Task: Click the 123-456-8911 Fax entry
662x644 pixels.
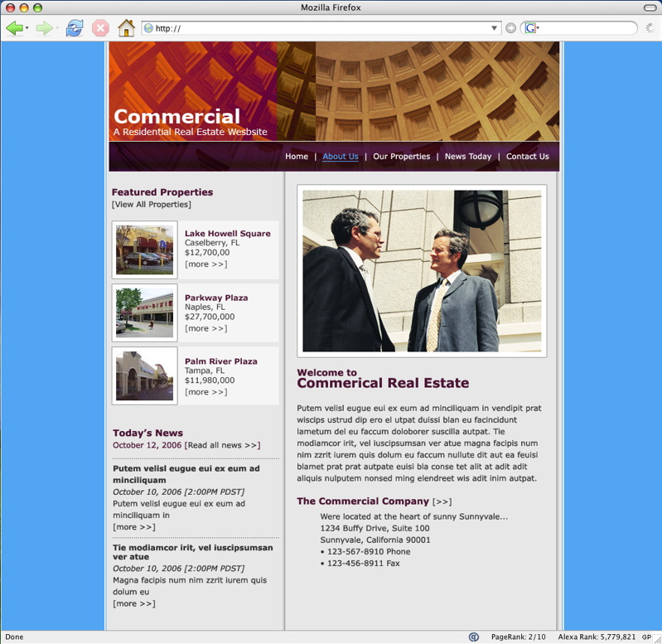Action: pos(360,564)
